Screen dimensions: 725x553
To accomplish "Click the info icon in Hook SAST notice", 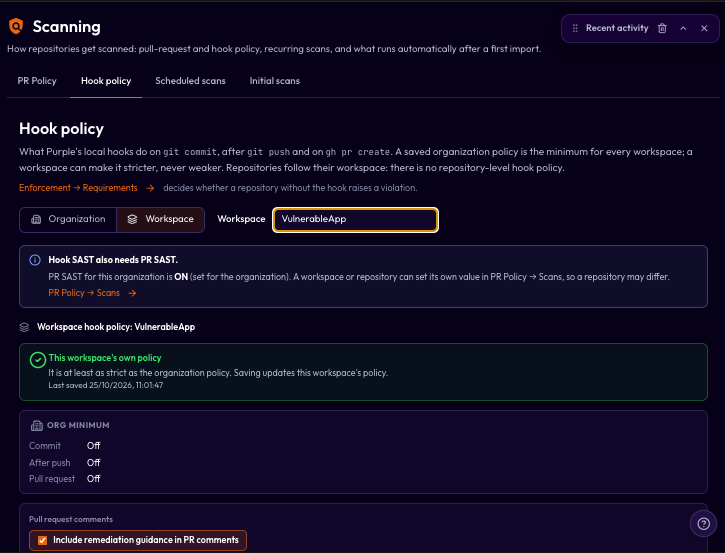I will 35,260.
